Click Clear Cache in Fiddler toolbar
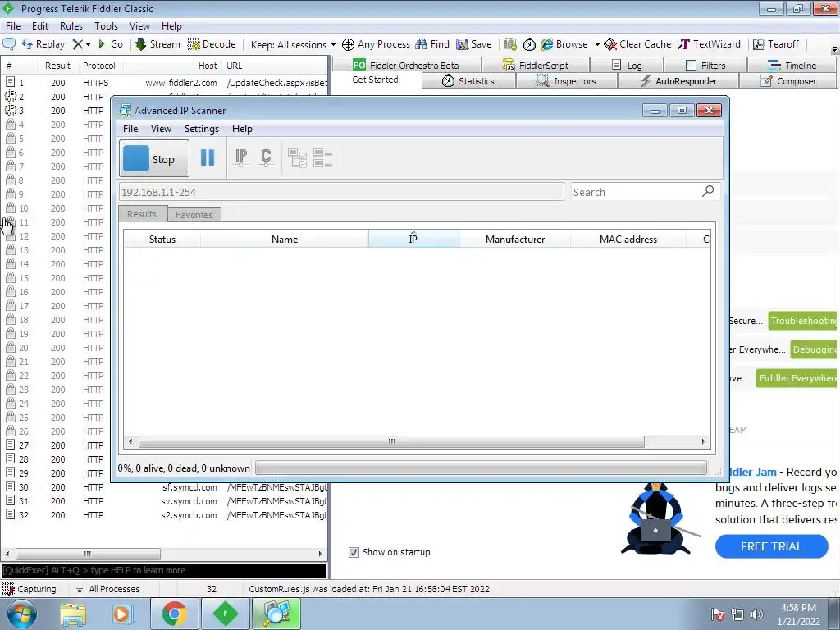 click(x=637, y=44)
